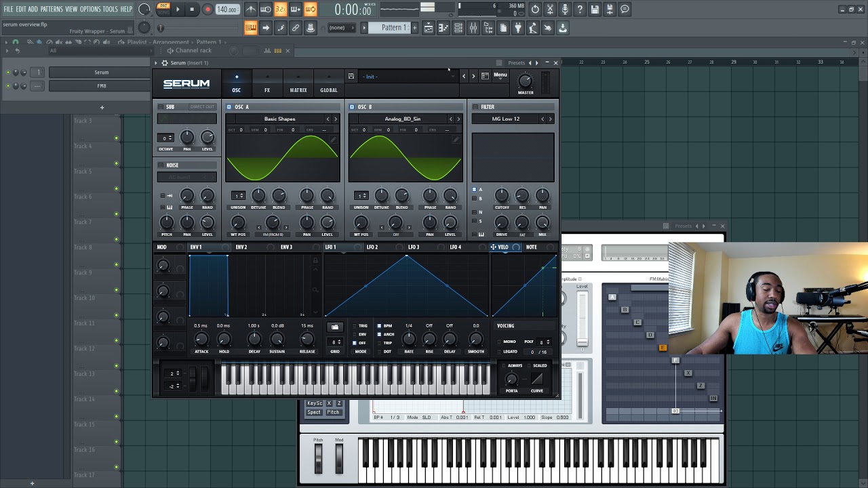This screenshot has width=868, height=488.
Task: Click the portamento CURVE shape box
Action: (536, 379)
